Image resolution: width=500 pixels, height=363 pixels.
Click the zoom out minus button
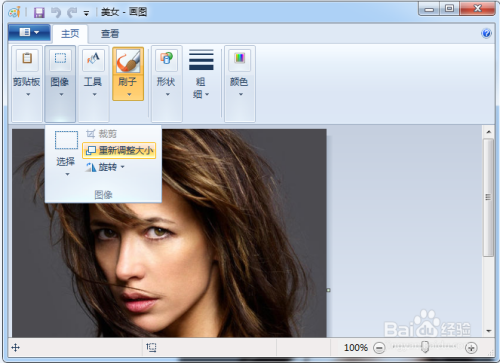(379, 348)
